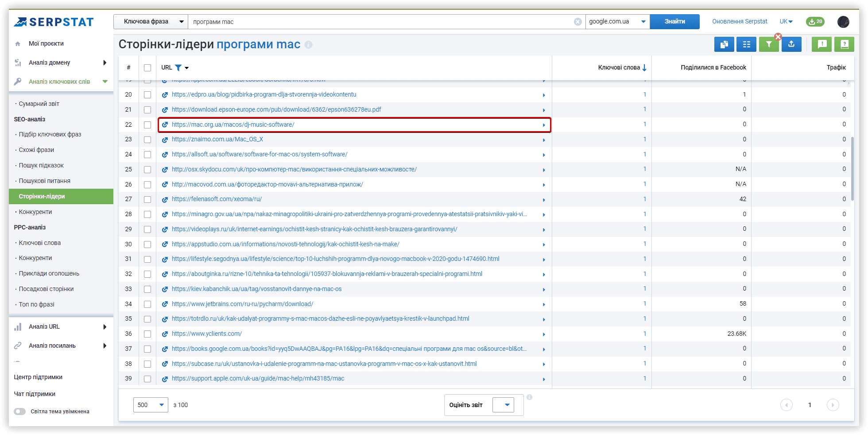Sort by Ключові слова column arrow
The width and height of the screenshot is (868, 435).
[x=644, y=67]
